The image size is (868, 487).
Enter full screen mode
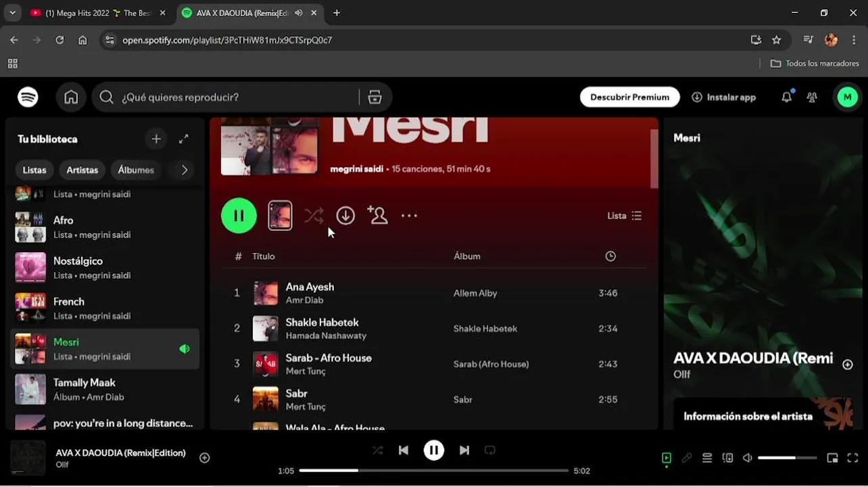(852, 458)
